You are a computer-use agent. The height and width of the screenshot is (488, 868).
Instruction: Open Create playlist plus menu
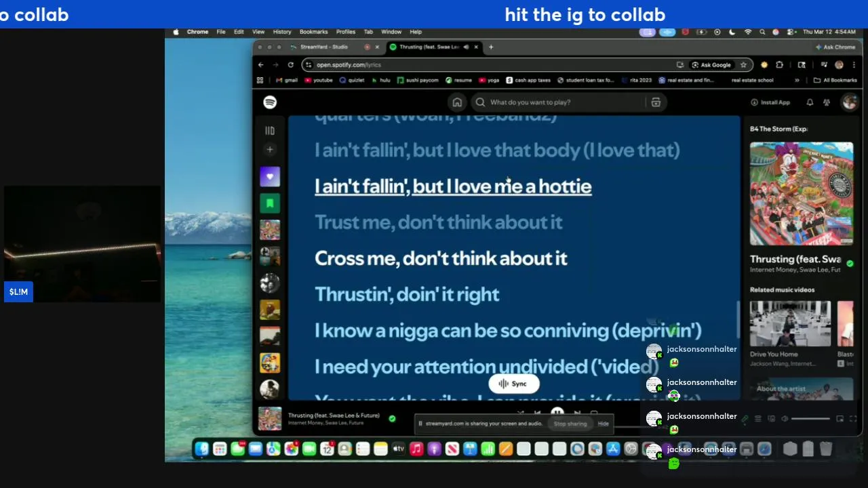[270, 150]
